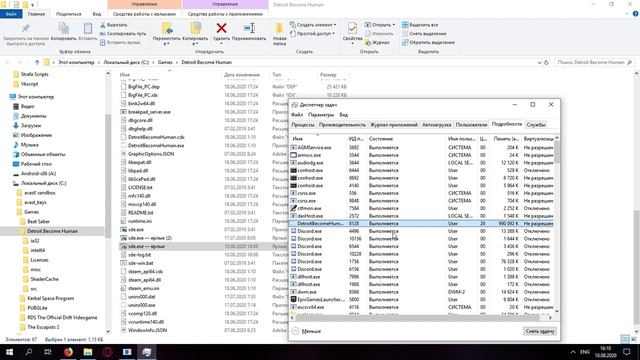The width and height of the screenshot is (640, 360).
Task: Select Загрузки in the navigation pane
Action: 31,125
